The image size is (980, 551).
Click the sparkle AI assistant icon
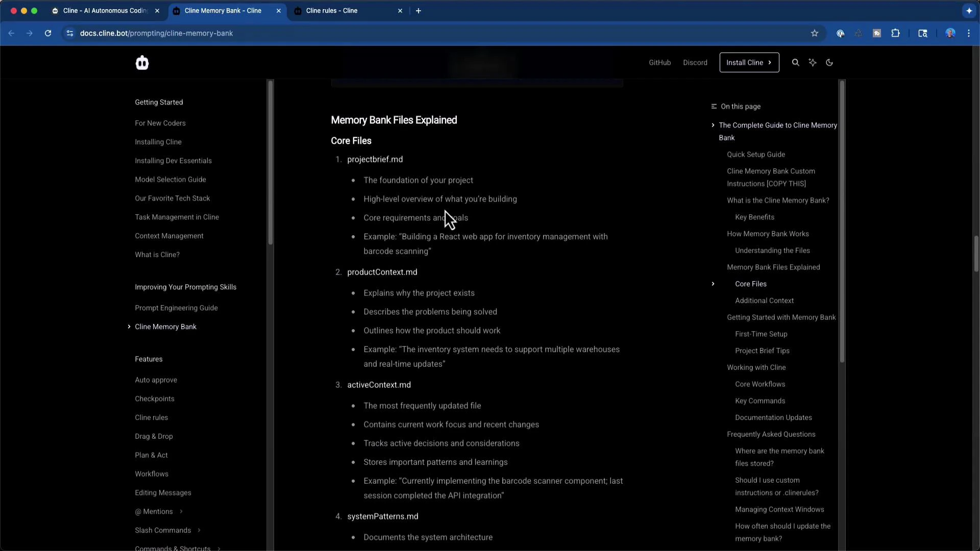pos(813,62)
